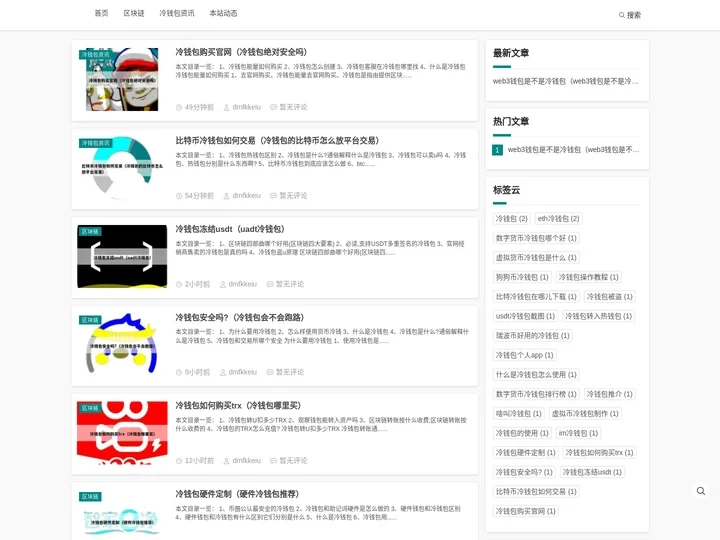Viewport: 720px width, 540px height.
Task: Select tag 冷钱包操作教程 (1)
Action: (x=588, y=277)
